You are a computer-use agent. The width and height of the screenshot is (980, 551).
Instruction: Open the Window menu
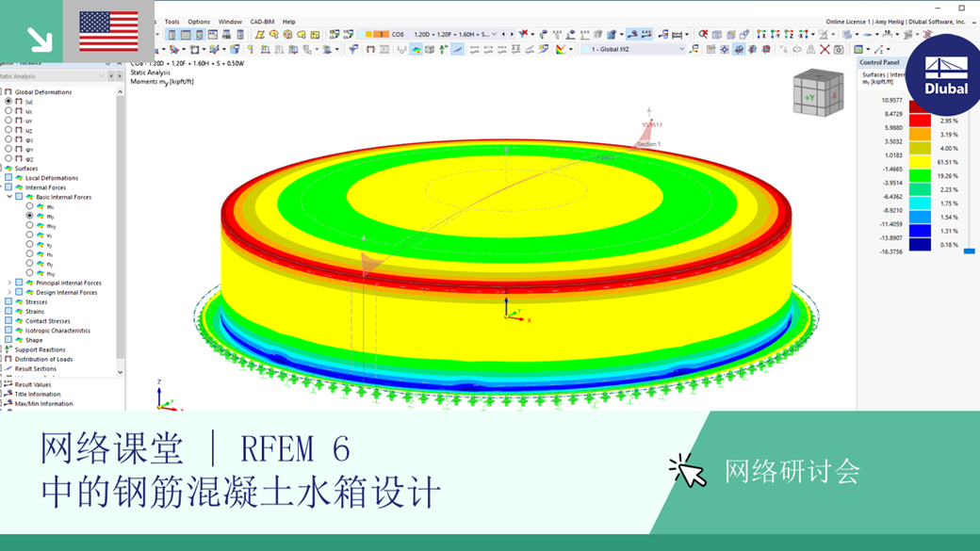[230, 22]
